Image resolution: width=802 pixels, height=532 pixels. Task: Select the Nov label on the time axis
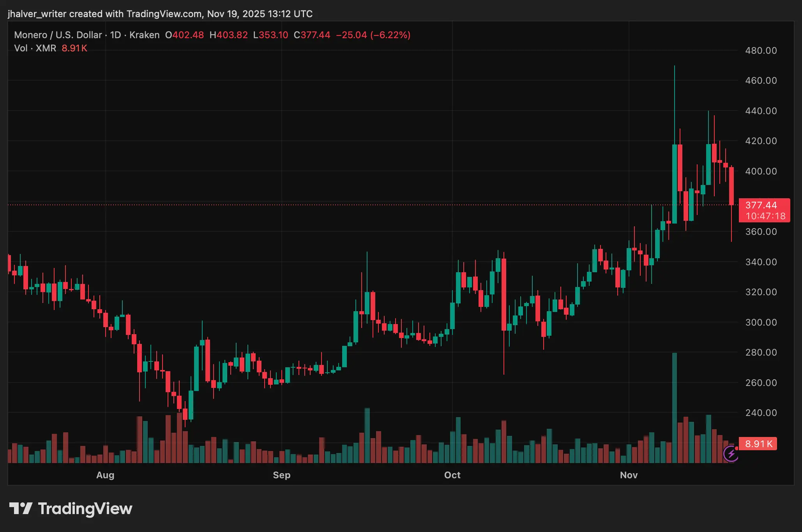[629, 475]
